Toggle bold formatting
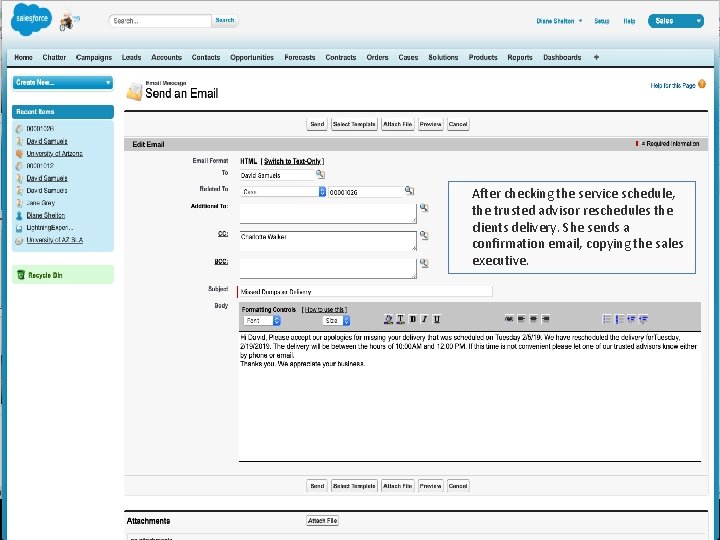The image size is (720, 540). coord(413,319)
